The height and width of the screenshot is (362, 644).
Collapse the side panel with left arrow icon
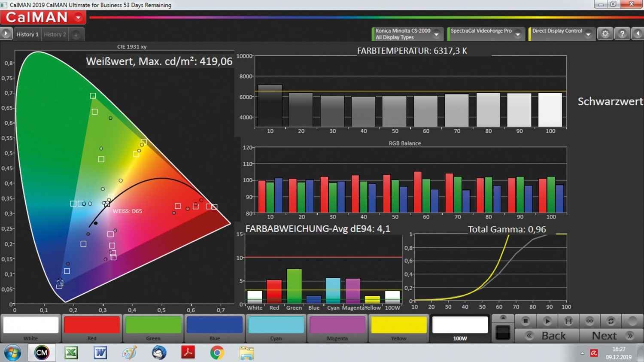(638, 33)
